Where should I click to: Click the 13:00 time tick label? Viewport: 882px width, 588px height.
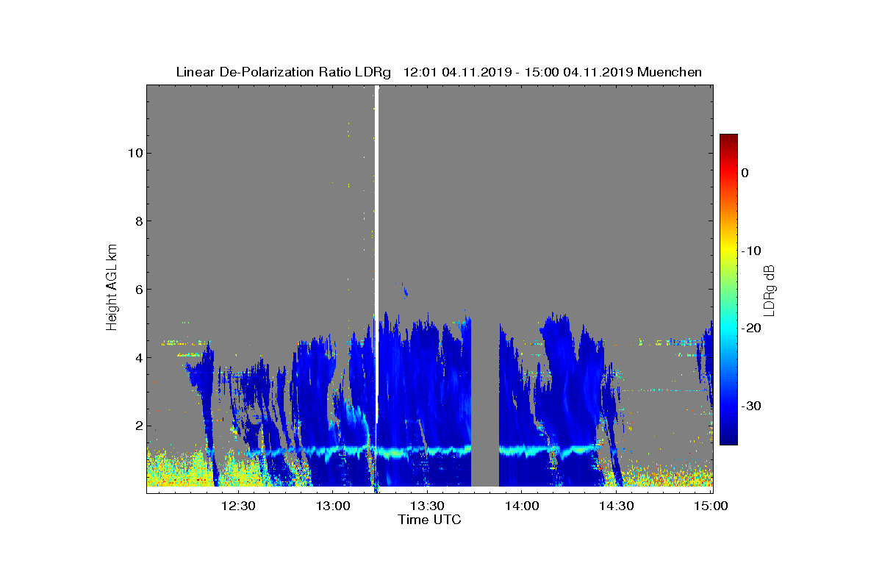332,506
